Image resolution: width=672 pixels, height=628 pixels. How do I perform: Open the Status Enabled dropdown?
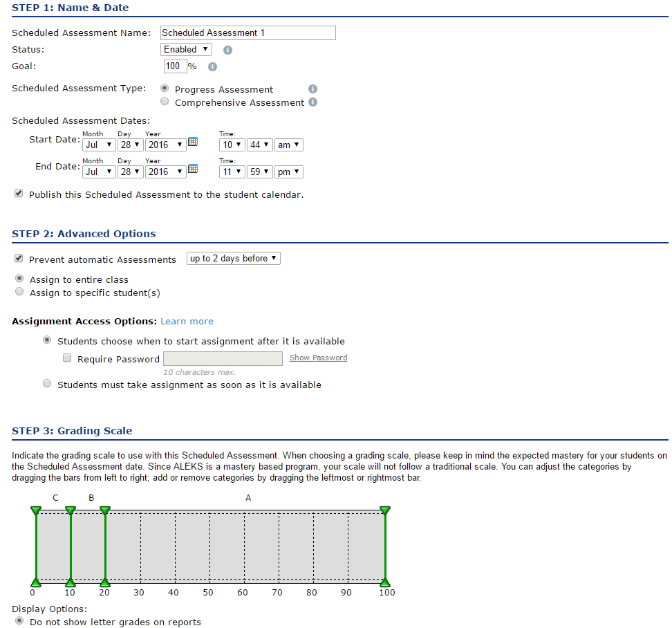186,49
